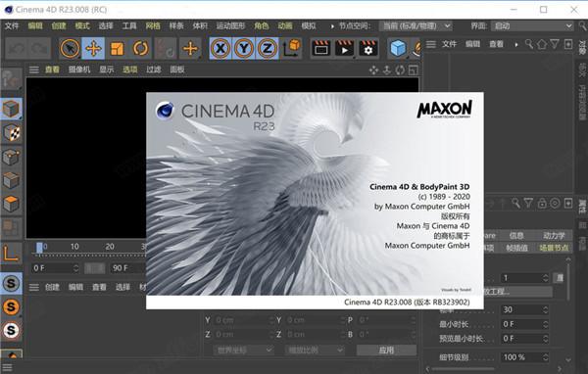The width and height of the screenshot is (588, 374).
Task: Toggle first S snap icon
Action: click(x=11, y=284)
